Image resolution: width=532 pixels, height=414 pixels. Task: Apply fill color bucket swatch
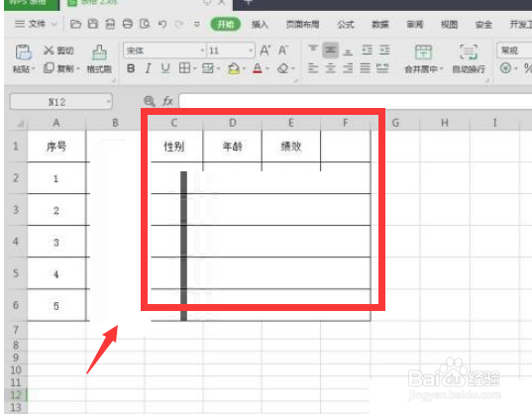coord(234,68)
